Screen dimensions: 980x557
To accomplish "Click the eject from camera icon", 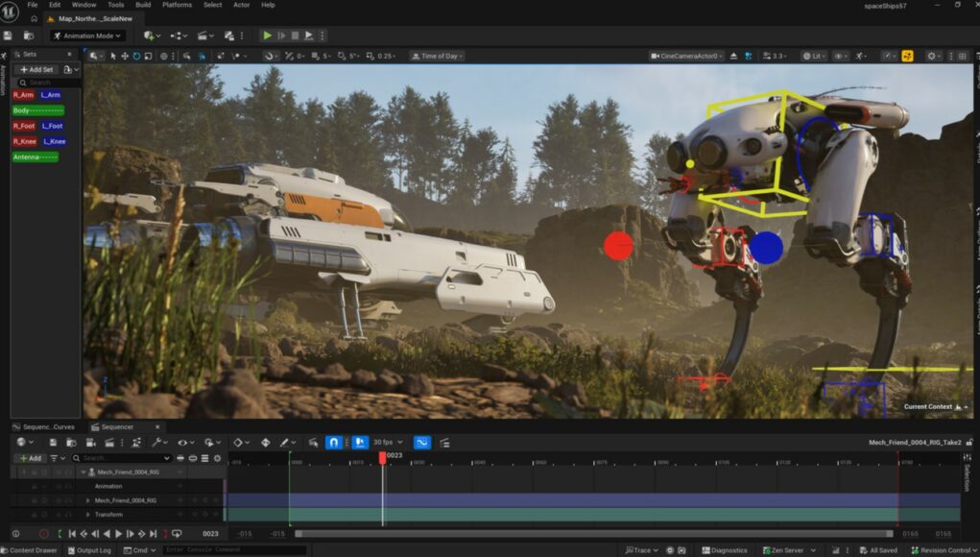I will click(x=733, y=56).
